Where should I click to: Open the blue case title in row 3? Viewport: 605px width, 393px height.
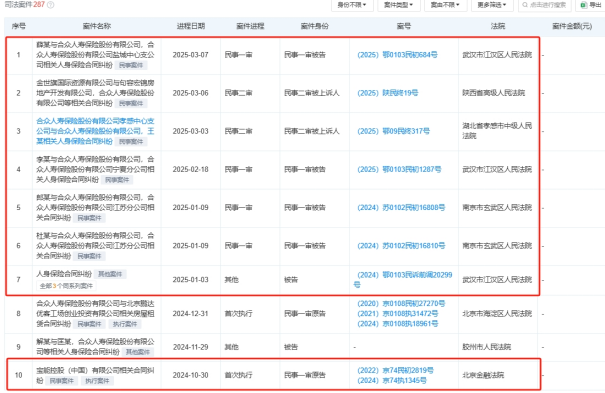[x=95, y=131]
